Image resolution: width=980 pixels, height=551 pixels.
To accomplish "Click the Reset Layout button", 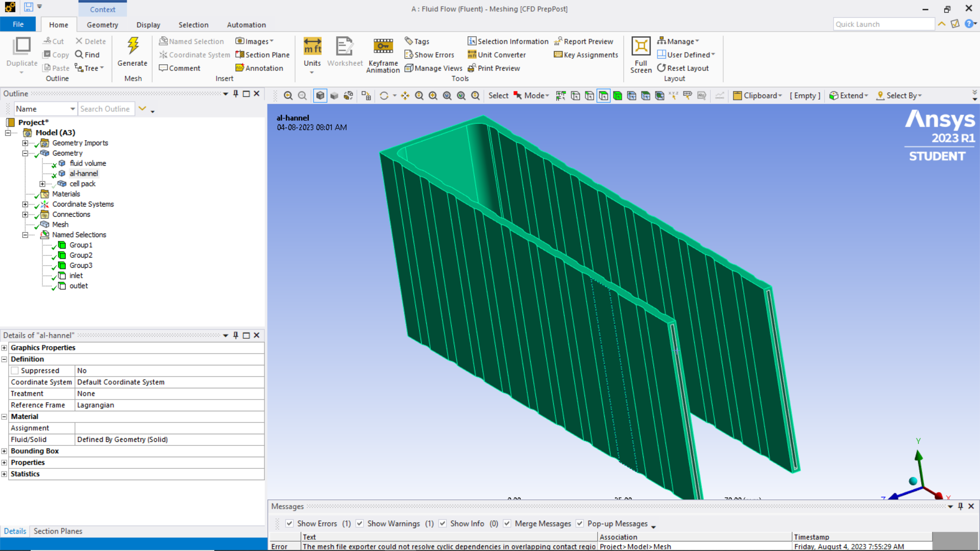I will (682, 68).
